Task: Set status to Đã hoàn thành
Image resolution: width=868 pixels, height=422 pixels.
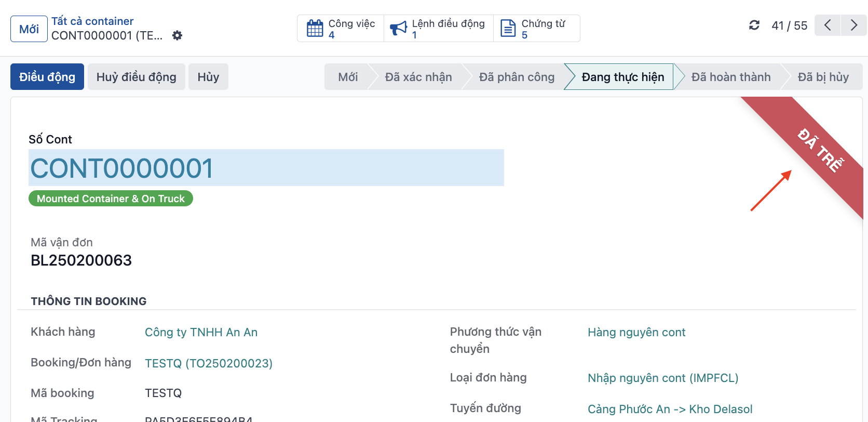Action: point(731,77)
